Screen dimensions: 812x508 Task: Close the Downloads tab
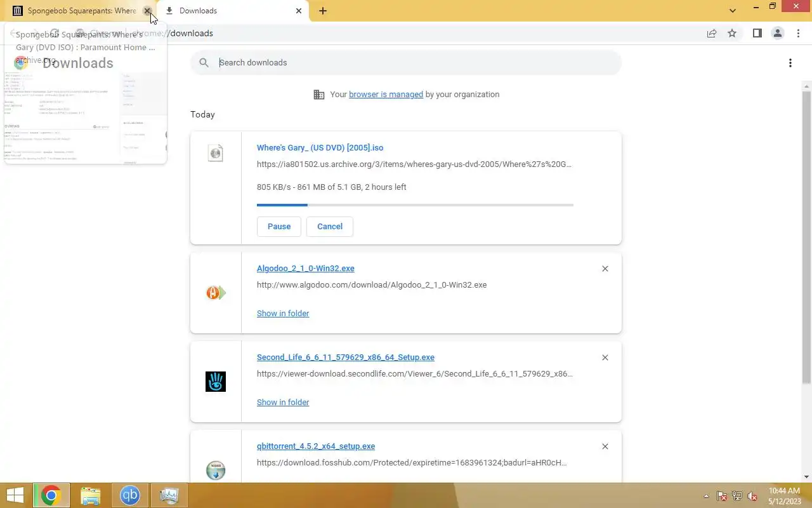(299, 11)
